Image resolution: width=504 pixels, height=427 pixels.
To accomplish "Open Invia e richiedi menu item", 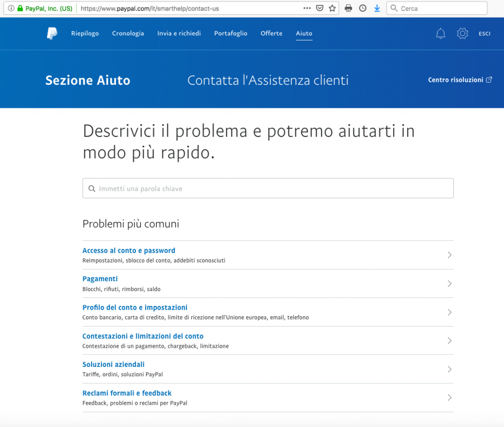I will click(179, 33).
